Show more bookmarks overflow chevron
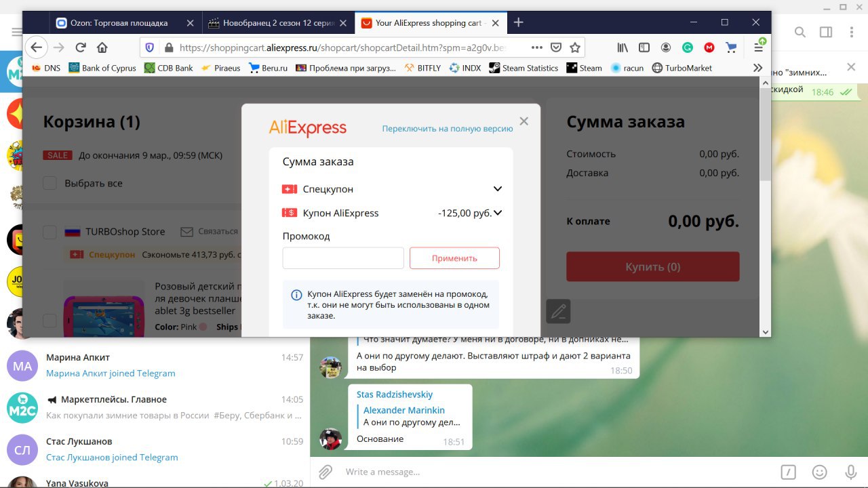The width and height of the screenshot is (868, 488). [x=758, y=68]
